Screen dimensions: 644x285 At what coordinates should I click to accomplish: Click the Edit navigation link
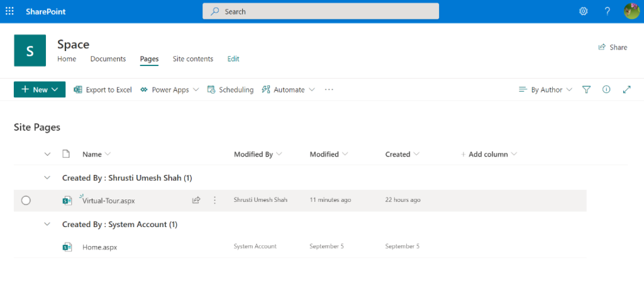[x=233, y=59]
